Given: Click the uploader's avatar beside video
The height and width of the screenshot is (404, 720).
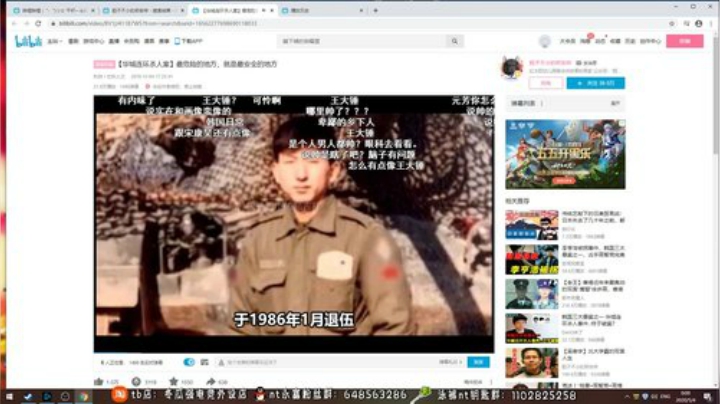Looking at the screenshot, I should point(512,68).
